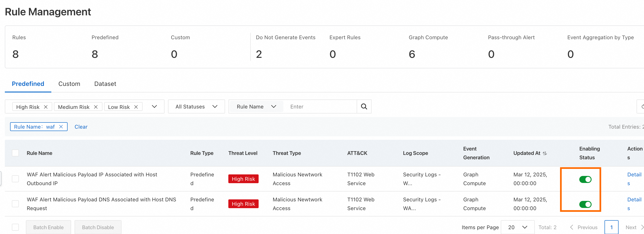
Task: Click the Custom count statistic
Action: tap(174, 54)
